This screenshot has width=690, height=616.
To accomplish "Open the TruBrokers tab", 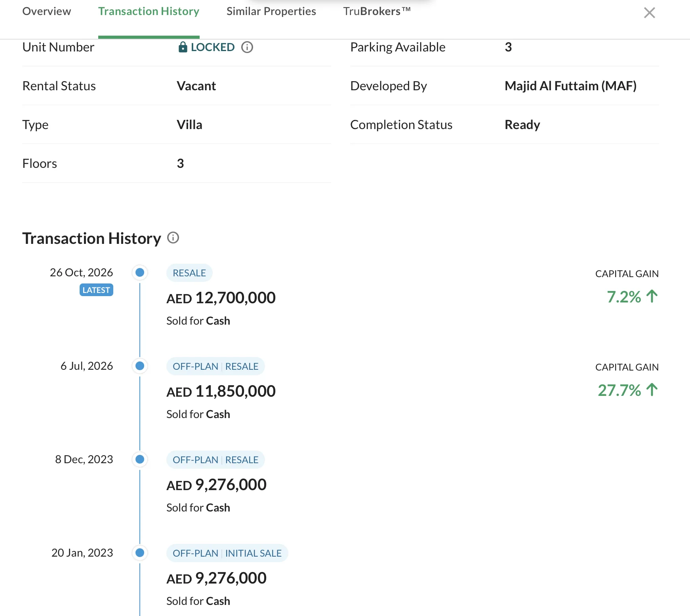I will (377, 11).
